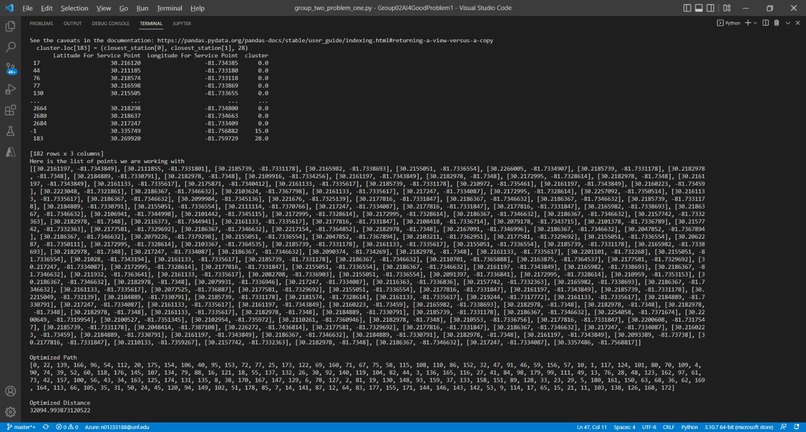806x432 pixels.
Task: Kill the terminal with trash icon
Action: click(777, 23)
